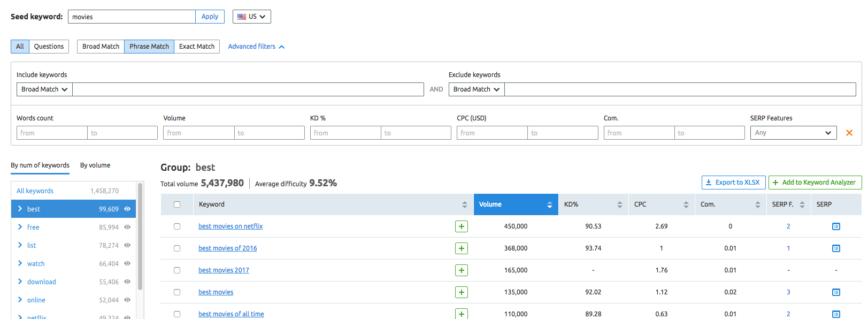The height and width of the screenshot is (319, 868).
Task: Open SERP Features 'Any' dropdown
Action: [x=793, y=133]
